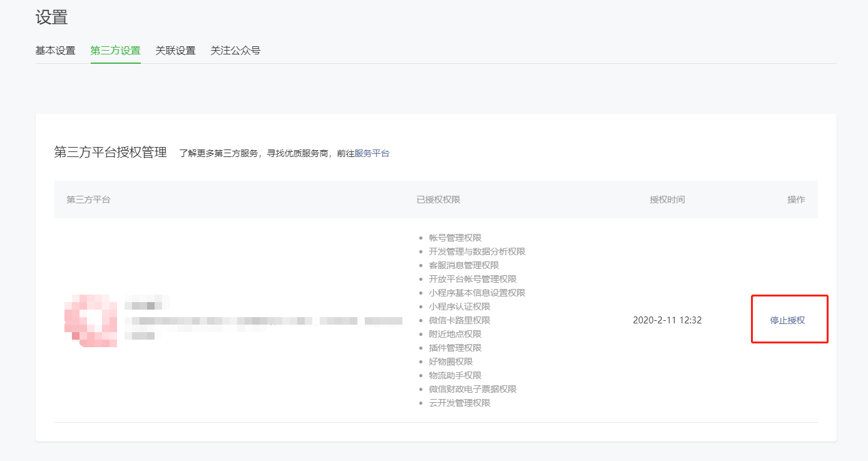868x461 pixels.
Task: Click the 云开发管理权限 permission
Action: [x=459, y=403]
